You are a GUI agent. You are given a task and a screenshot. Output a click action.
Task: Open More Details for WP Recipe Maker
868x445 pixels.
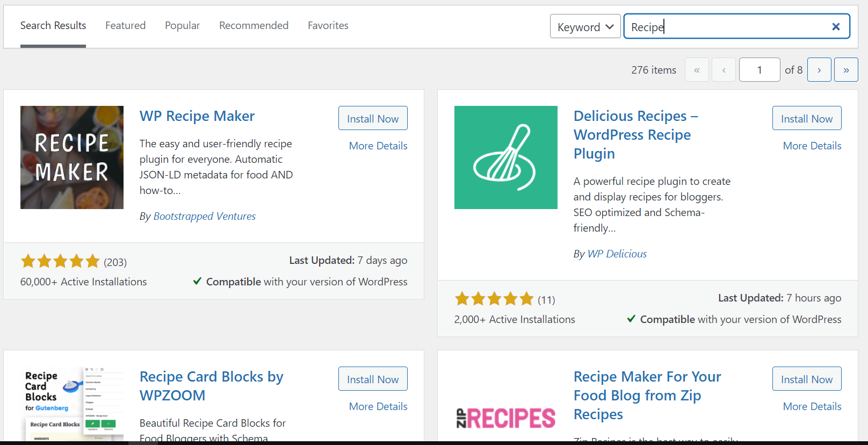click(x=378, y=146)
